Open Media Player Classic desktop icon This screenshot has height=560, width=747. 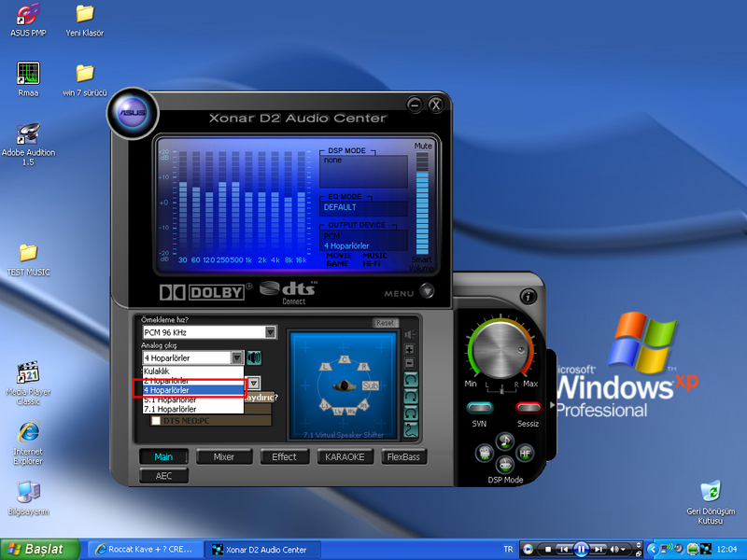(28, 384)
